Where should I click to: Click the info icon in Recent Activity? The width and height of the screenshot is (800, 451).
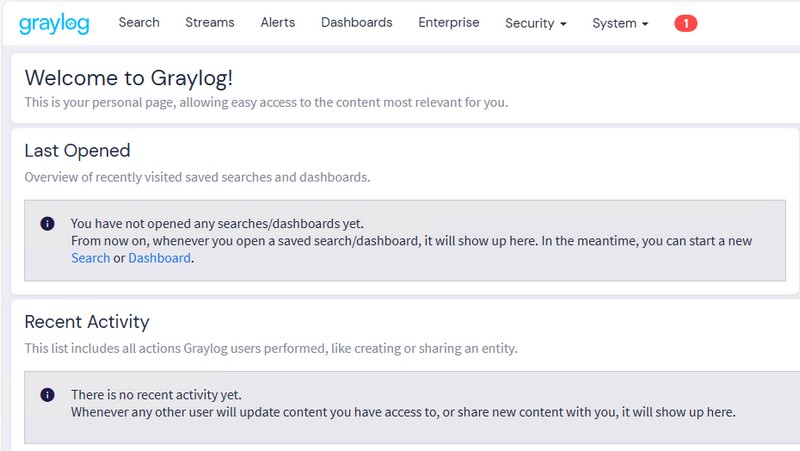pos(47,395)
